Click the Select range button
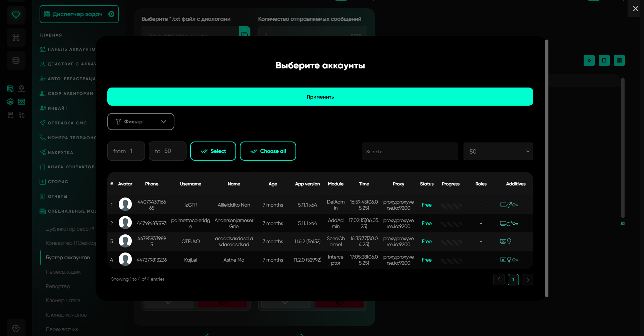 point(213,151)
